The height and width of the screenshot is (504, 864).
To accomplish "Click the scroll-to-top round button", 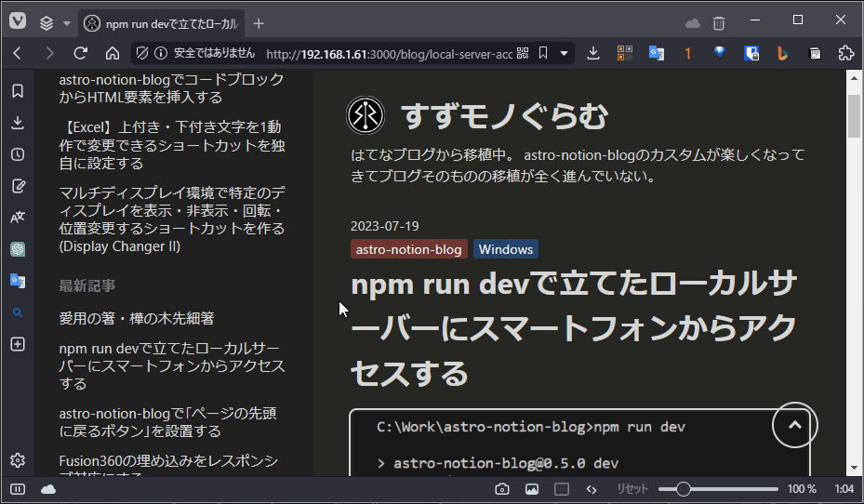I will (794, 424).
